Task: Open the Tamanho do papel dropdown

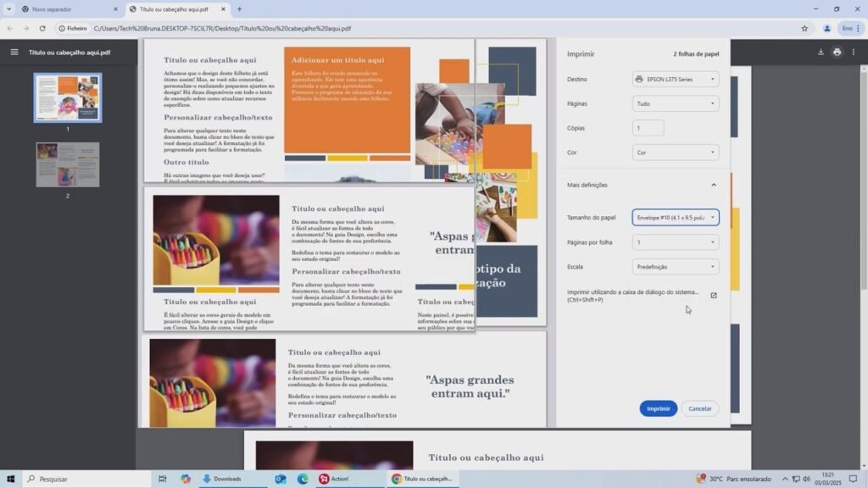Action: tap(676, 218)
